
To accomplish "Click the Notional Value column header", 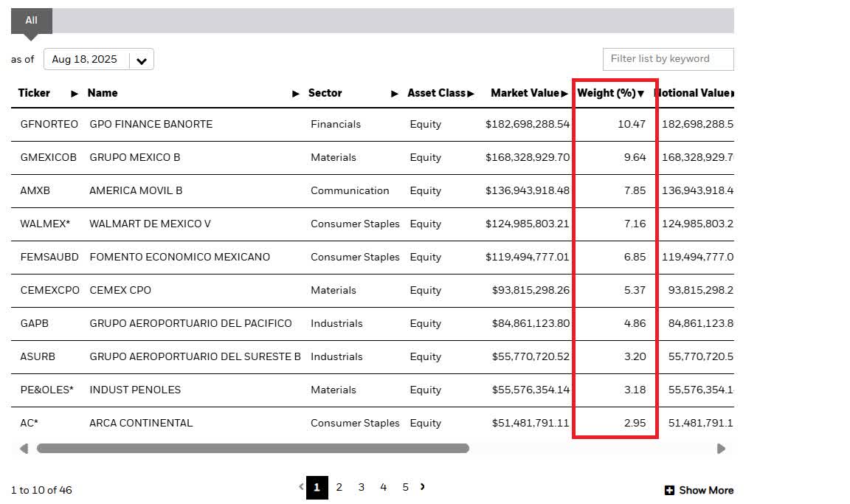I will pyautogui.click(x=692, y=94).
